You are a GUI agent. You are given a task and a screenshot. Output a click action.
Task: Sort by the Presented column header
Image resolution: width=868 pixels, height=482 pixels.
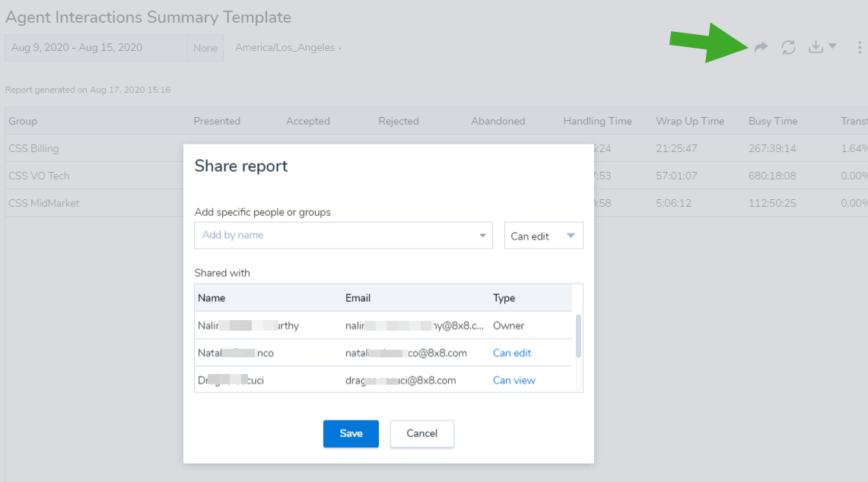tap(217, 121)
